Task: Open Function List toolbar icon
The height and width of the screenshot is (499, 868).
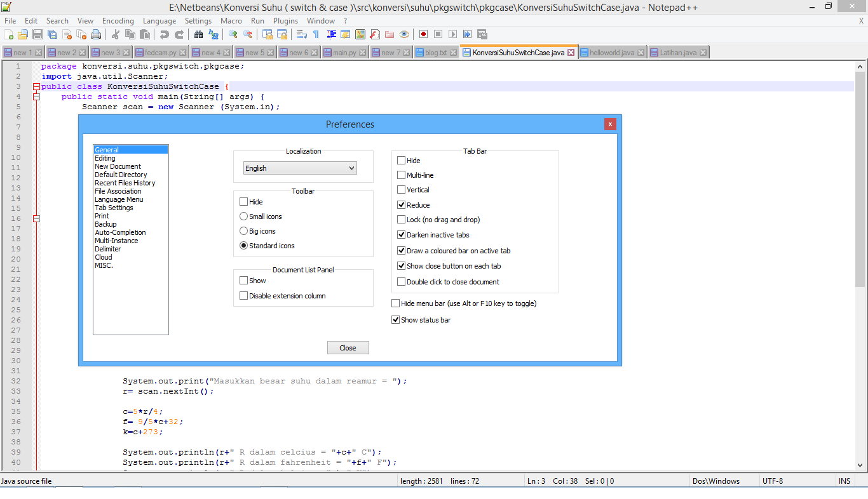Action: pos(374,34)
